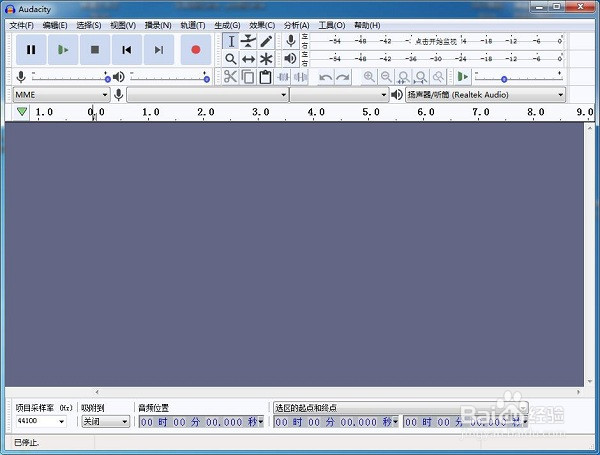Screen dimensions: 600x455
Task: Stop playback with the Stop button
Action: (95, 50)
